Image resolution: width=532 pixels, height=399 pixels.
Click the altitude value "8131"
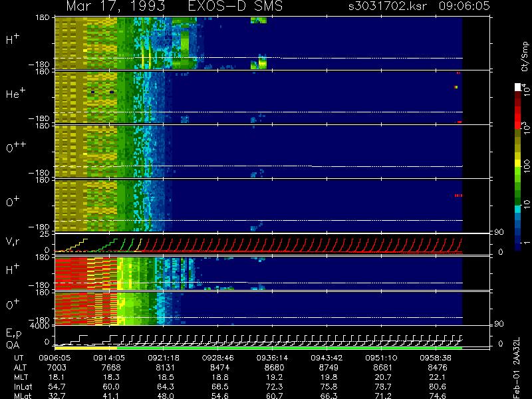click(x=166, y=368)
